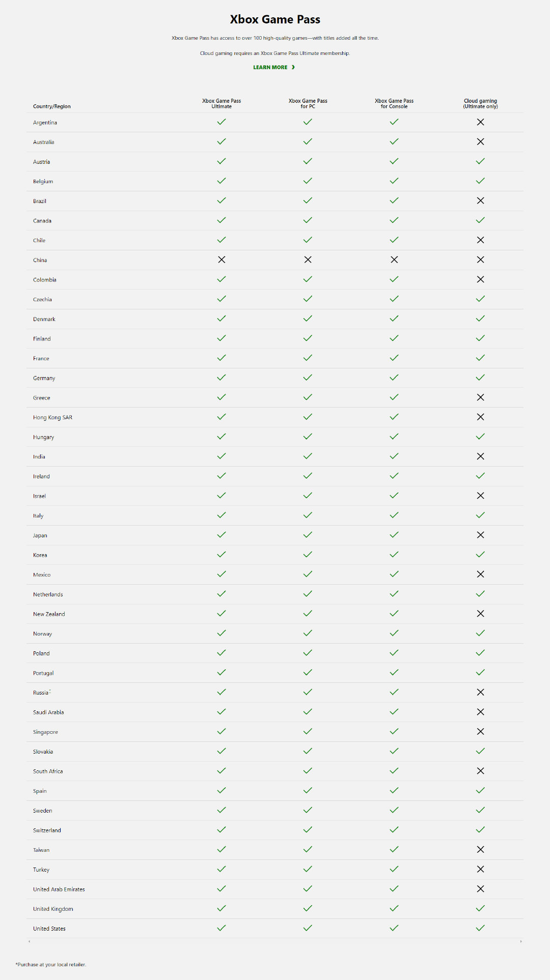The height and width of the screenshot is (980, 550).
Task: Click United States Game Pass for Console checkmark
Action: click(394, 928)
